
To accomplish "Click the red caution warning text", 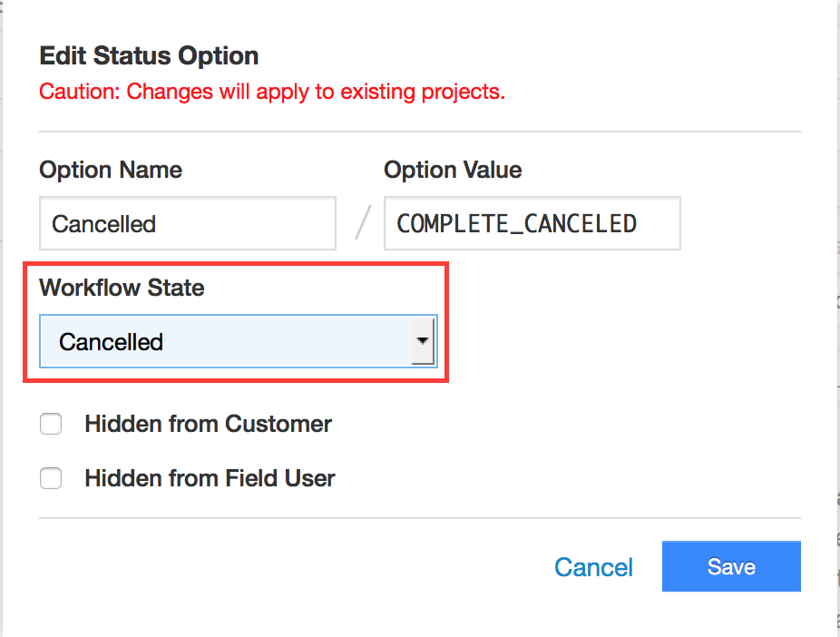I will point(272,92).
